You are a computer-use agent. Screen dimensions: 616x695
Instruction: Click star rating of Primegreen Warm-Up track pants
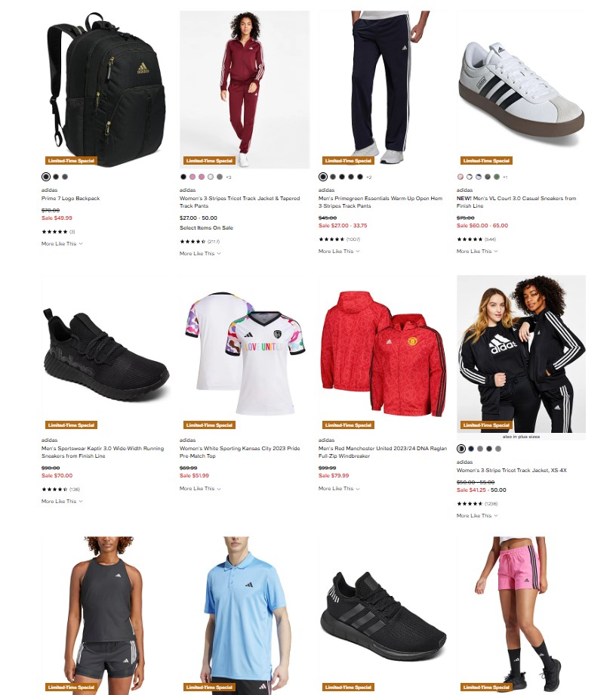tap(331, 239)
